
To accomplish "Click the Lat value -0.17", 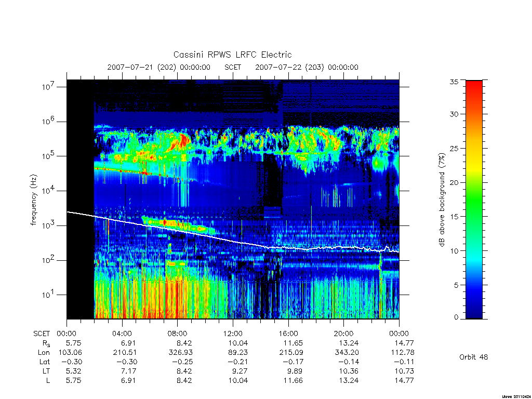I will [293, 362].
